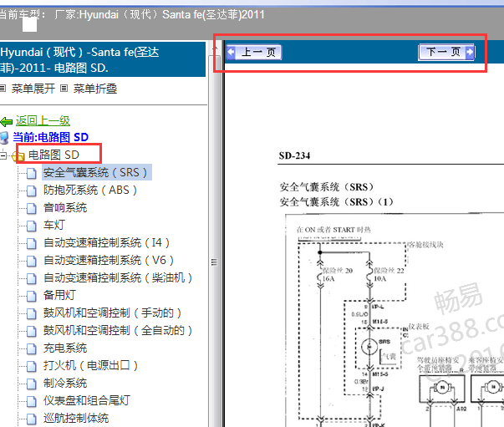Click 当前:电路图 SD link

click(x=50, y=137)
